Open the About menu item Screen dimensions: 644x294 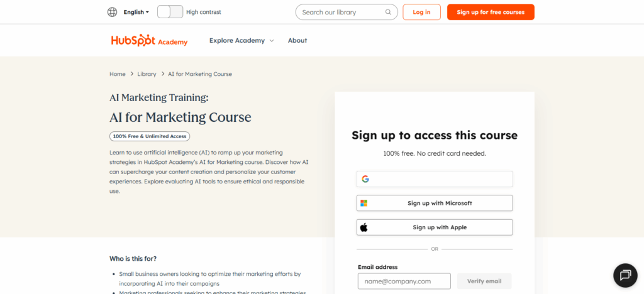coord(297,40)
